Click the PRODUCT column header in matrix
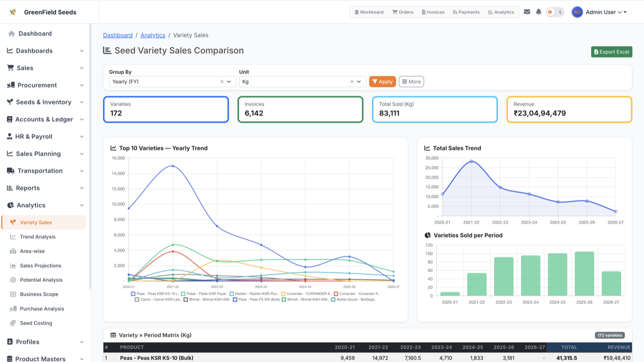 click(x=132, y=347)
